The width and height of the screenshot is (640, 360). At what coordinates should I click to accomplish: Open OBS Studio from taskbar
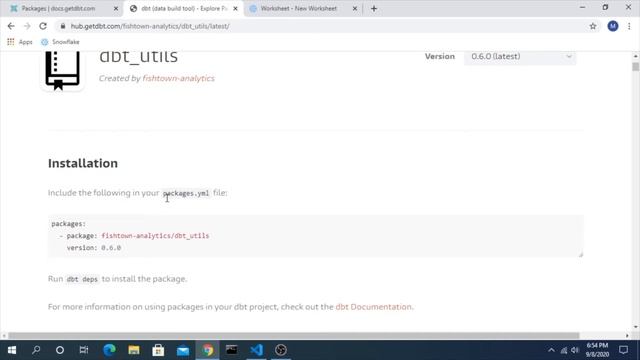pos(281,350)
